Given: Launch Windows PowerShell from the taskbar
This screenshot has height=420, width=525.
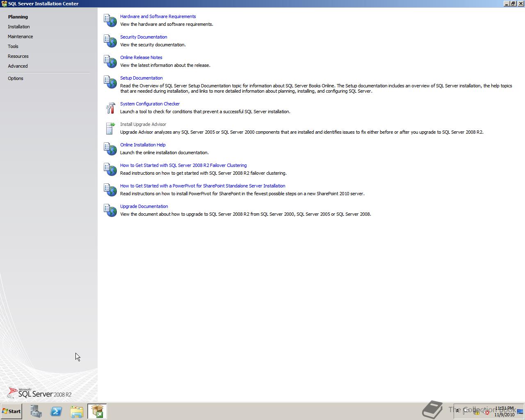Looking at the screenshot, I should click(x=56, y=411).
